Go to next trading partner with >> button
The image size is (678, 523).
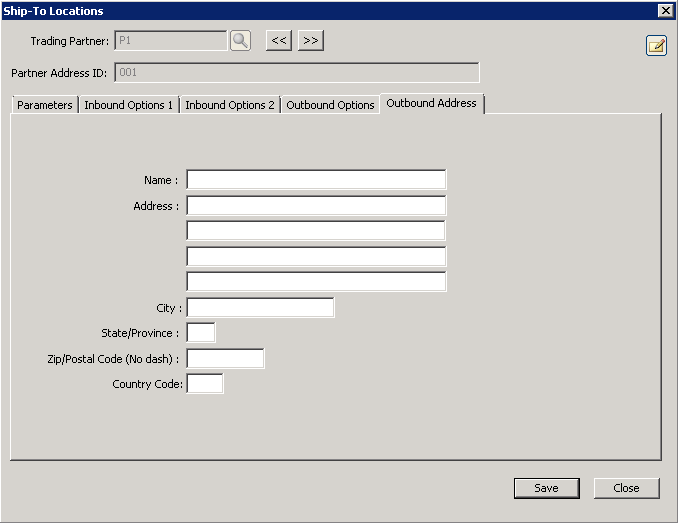click(x=311, y=41)
